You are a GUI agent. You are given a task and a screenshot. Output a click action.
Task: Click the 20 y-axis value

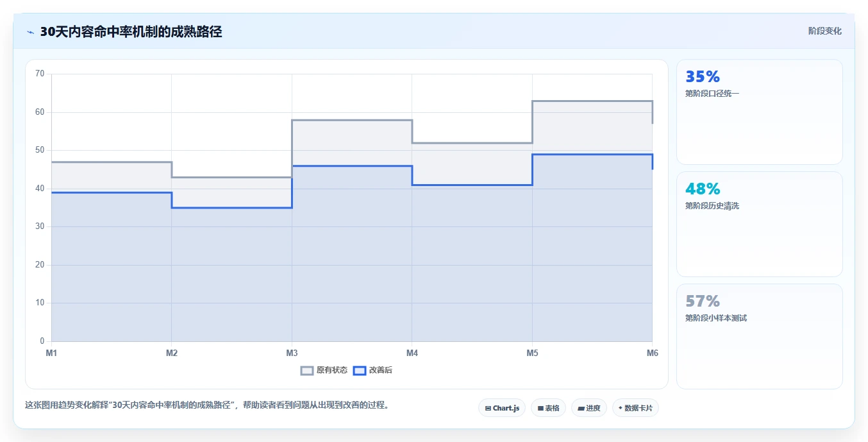(40, 265)
